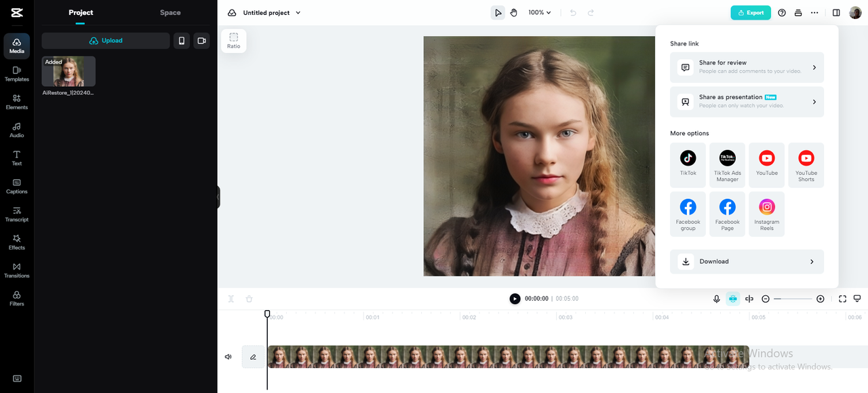Open the Media panel in sidebar

[17, 45]
